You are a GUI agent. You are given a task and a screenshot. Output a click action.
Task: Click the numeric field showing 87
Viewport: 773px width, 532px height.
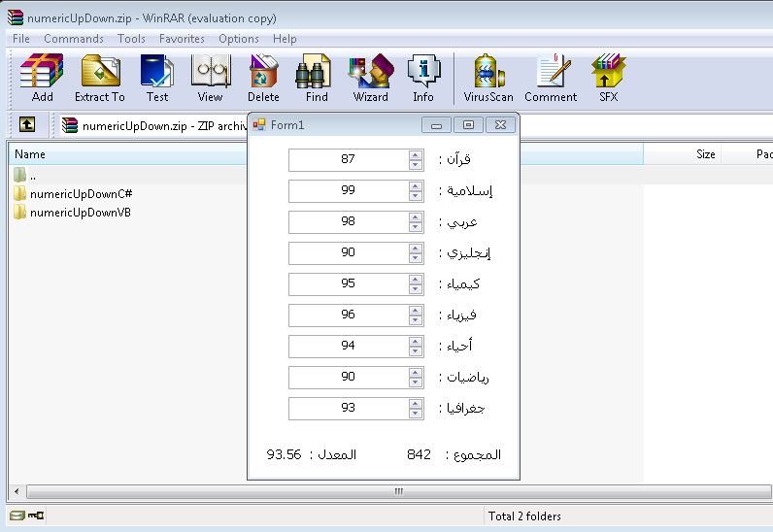pyautogui.click(x=348, y=159)
